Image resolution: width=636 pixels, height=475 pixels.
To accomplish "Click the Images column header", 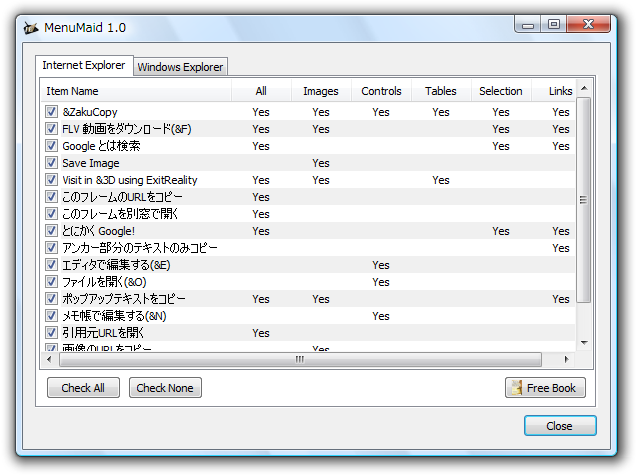I will click(x=321, y=91).
